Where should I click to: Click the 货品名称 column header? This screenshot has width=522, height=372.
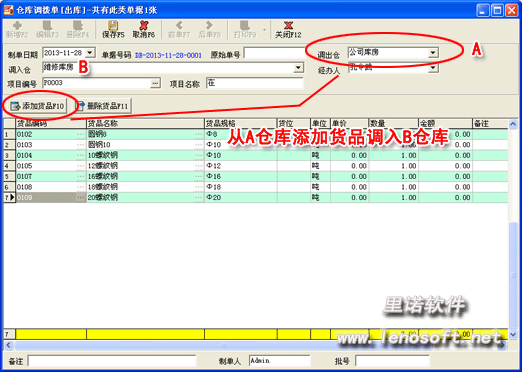pos(145,124)
